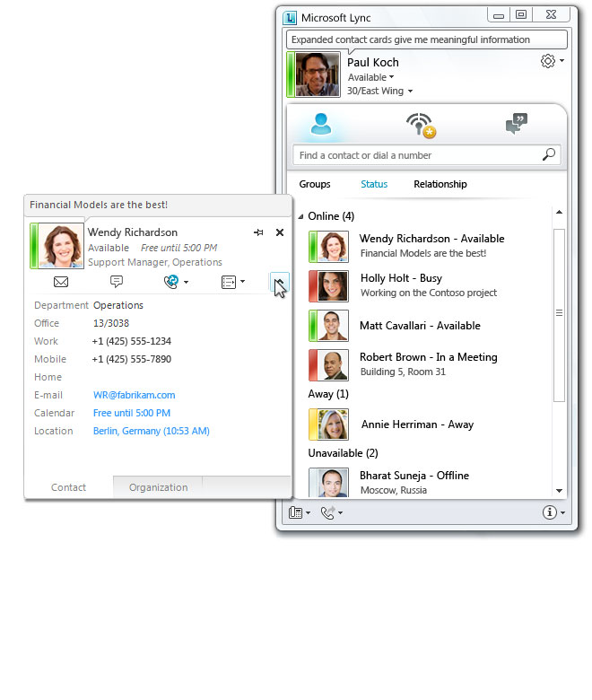Open the menu arrow beside the gear
Viewport: 592px width, 700px height.
tap(562, 60)
